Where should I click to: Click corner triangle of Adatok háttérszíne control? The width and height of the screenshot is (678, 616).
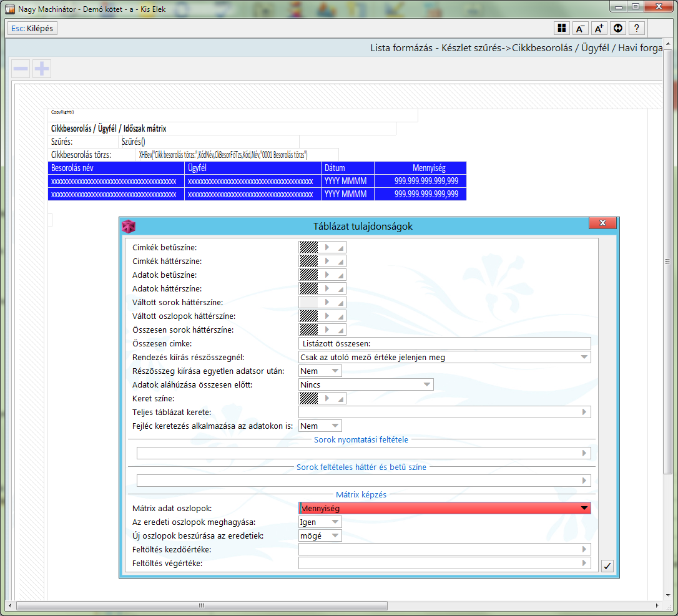(x=341, y=290)
